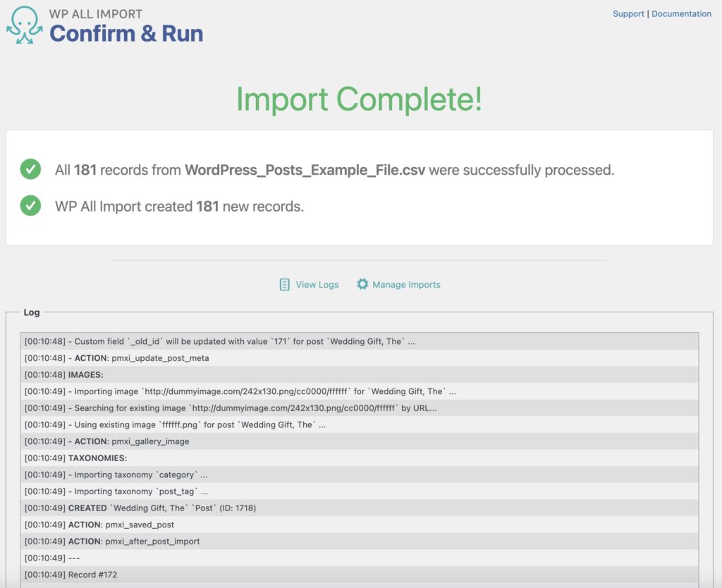Viewport: 722px width, 588px height.
Task: Select the pmxi_saved_post action log line
Action: pyautogui.click(x=121, y=525)
